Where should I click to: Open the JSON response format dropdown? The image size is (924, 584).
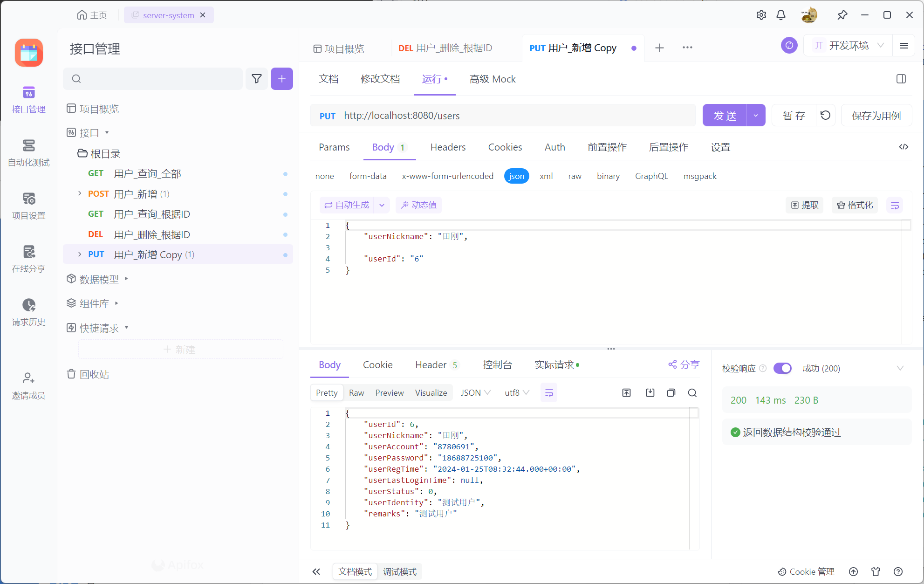(x=475, y=393)
